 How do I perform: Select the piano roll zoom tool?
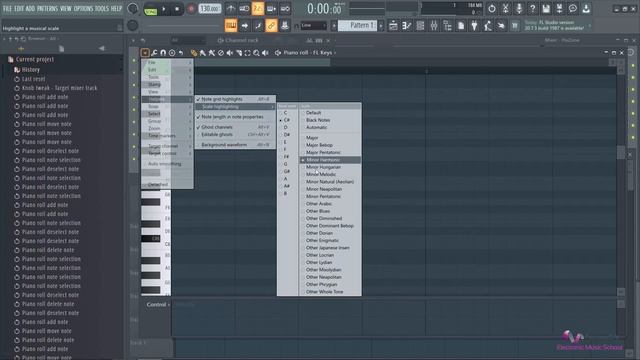tap(256, 53)
